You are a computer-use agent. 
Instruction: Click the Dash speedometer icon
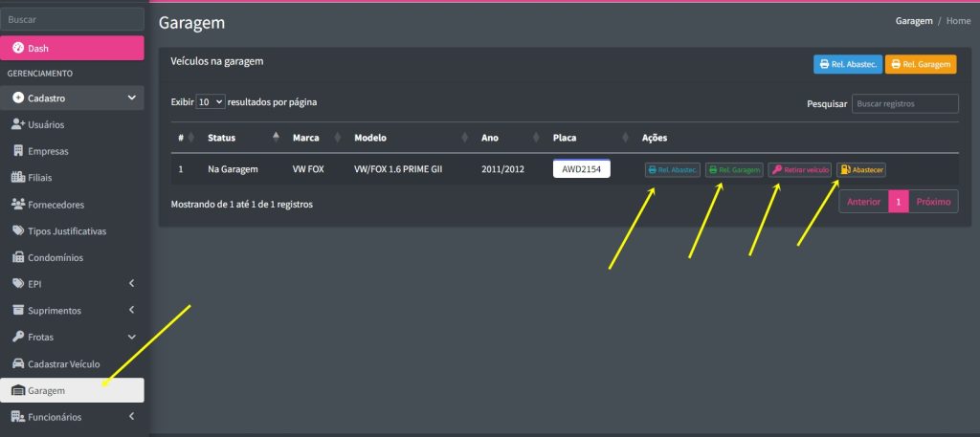(x=18, y=48)
